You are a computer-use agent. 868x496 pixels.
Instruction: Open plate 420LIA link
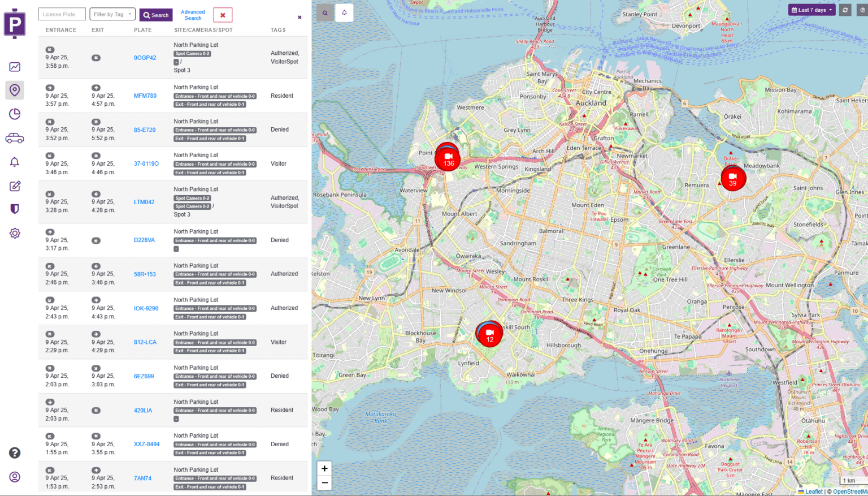tap(143, 410)
